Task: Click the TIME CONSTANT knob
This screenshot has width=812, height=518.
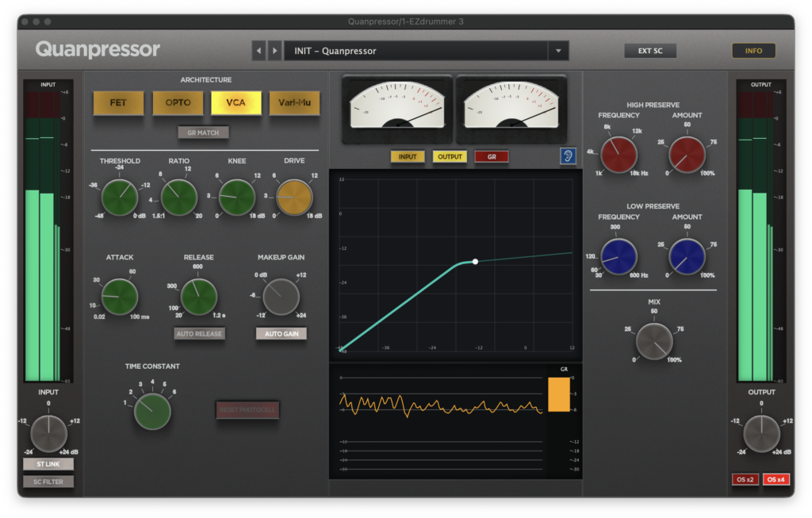Action: pos(152,411)
